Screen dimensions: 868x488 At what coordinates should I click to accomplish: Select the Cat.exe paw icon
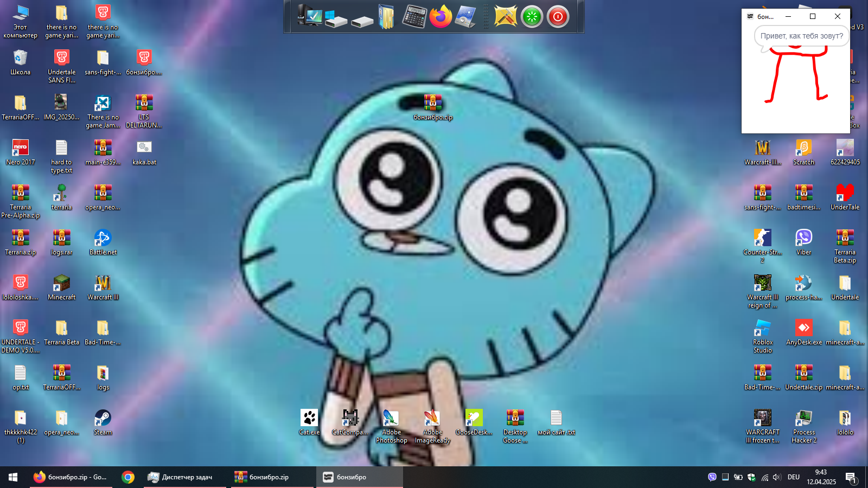click(309, 422)
